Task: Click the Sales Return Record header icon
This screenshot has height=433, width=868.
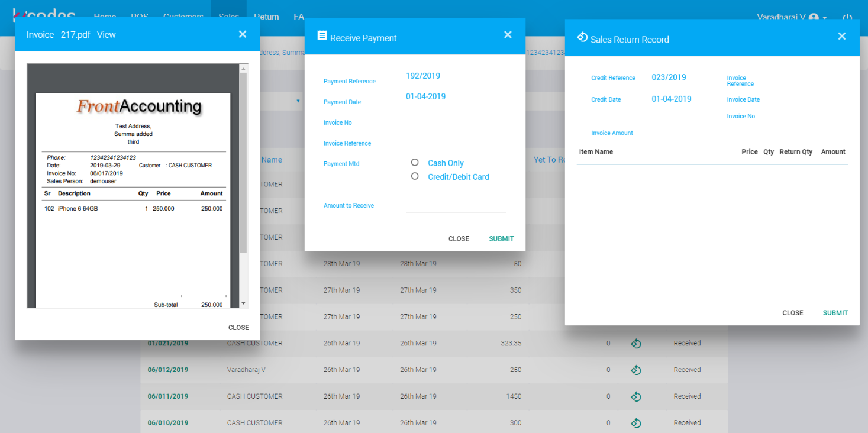Action: pos(582,37)
